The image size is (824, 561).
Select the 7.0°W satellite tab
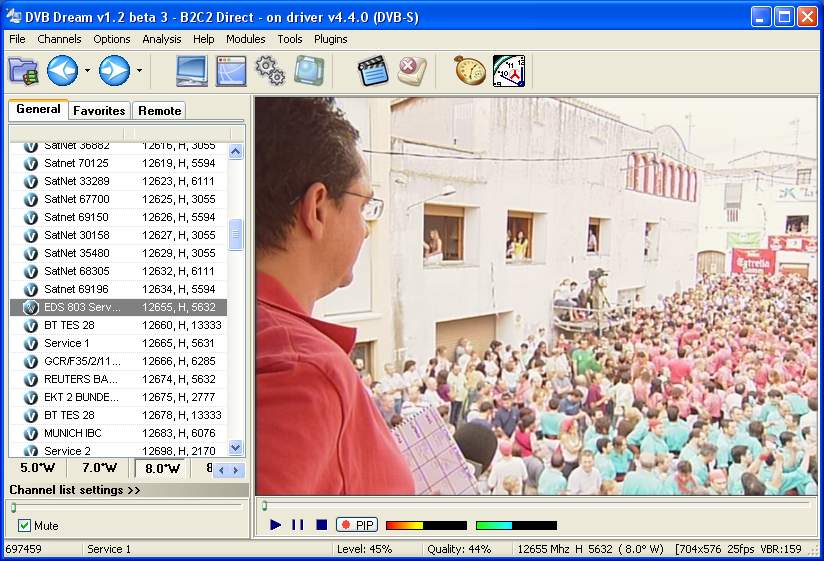coord(99,468)
